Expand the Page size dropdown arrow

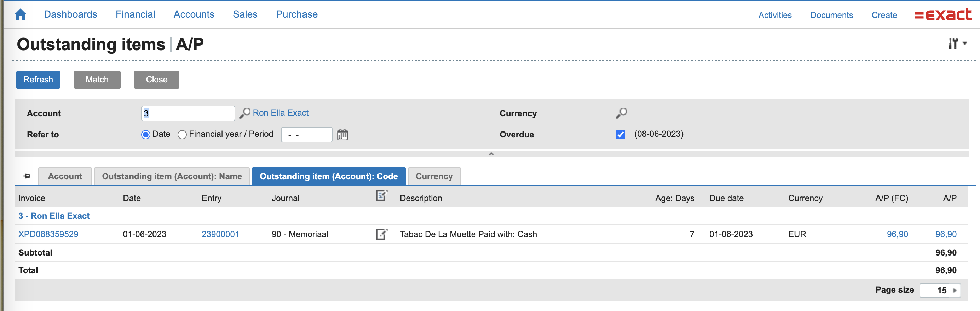click(x=955, y=291)
